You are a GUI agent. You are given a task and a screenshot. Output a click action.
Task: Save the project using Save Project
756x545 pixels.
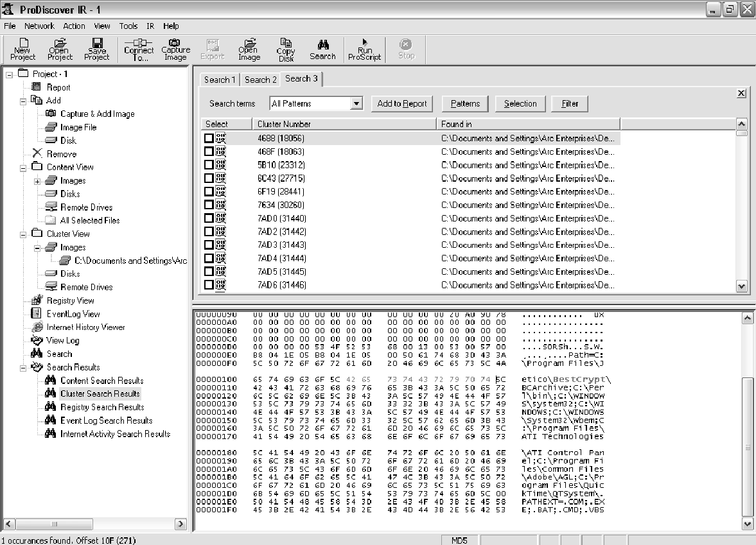point(97,49)
